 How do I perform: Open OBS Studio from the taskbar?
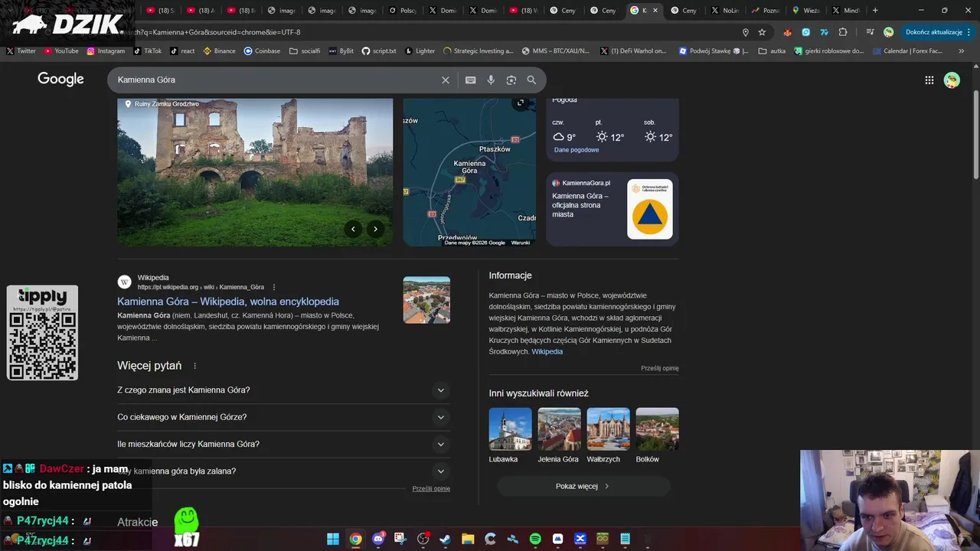(x=423, y=539)
